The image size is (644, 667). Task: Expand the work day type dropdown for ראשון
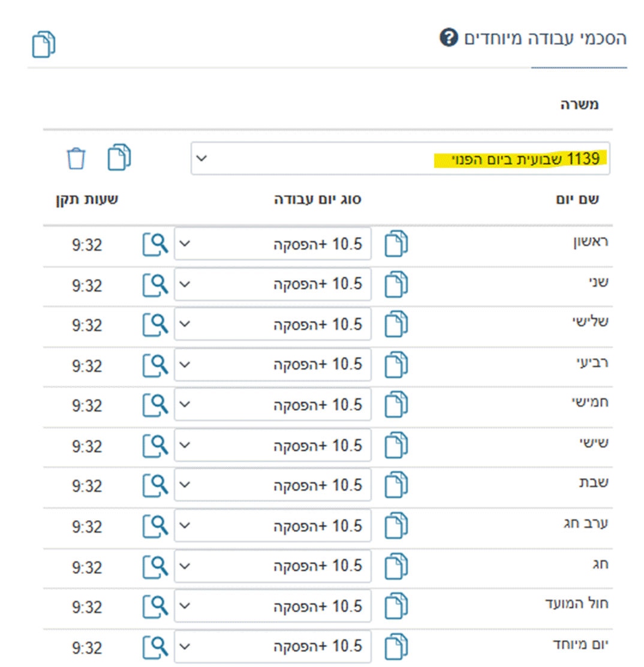[273, 244]
